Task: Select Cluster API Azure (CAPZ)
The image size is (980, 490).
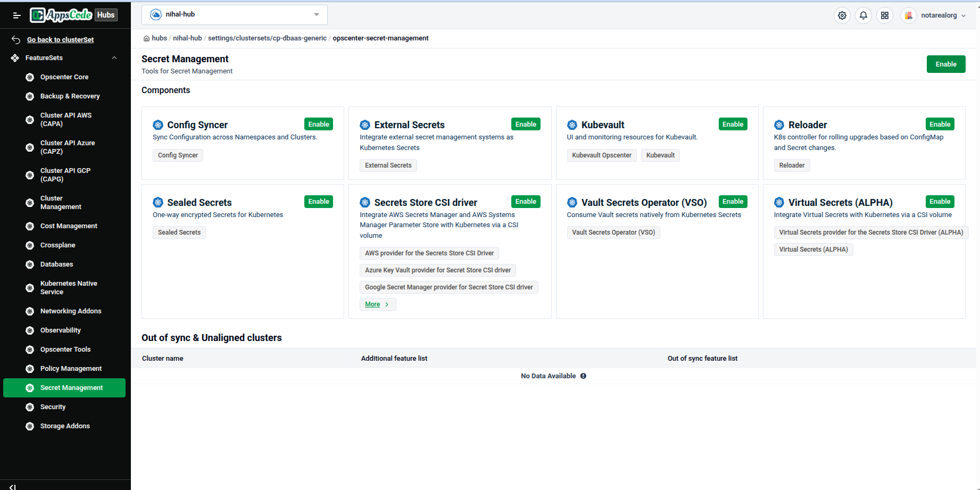Action: [x=64, y=147]
